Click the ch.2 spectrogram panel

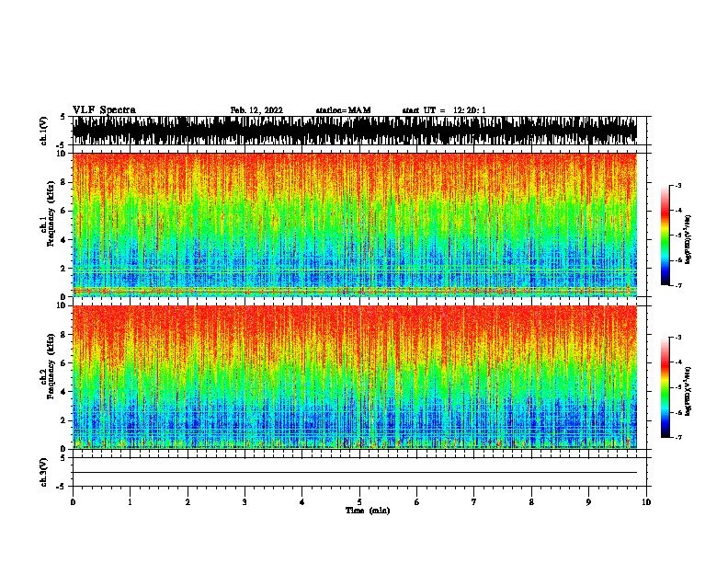coord(355,377)
